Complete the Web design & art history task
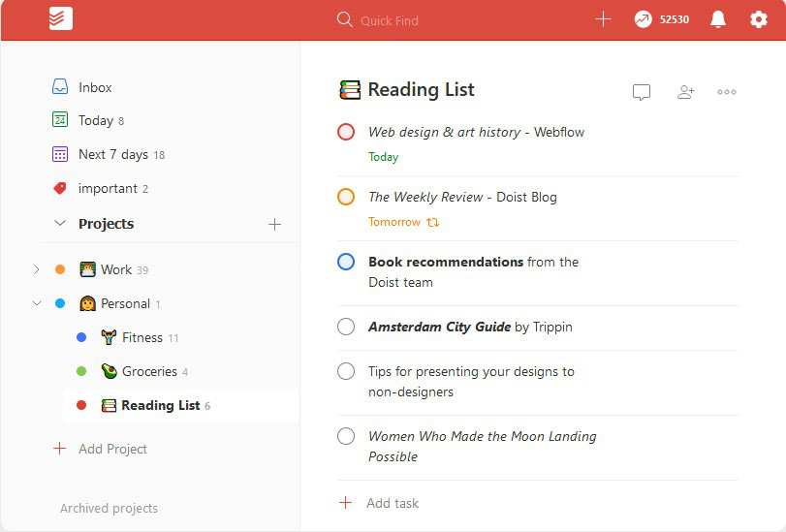The width and height of the screenshot is (786, 532). (346, 132)
